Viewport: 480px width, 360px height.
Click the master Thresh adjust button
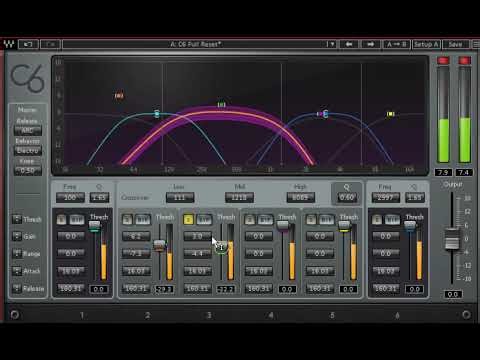point(17,219)
